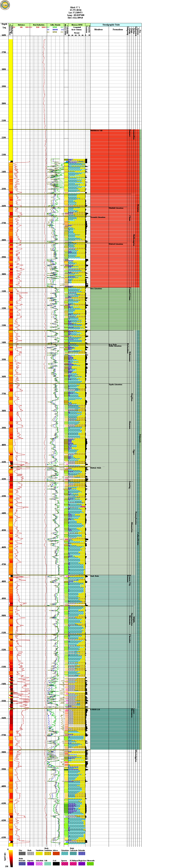Click the well title Hitch 'C' 1
This screenshot has width=184, height=868.
[x=75, y=7]
